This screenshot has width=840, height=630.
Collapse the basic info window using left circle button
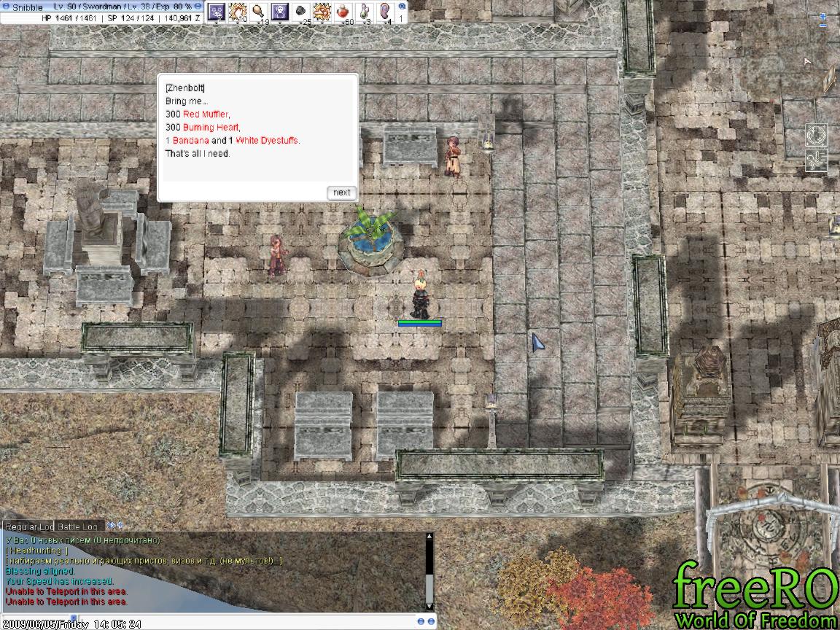pos(6,7)
